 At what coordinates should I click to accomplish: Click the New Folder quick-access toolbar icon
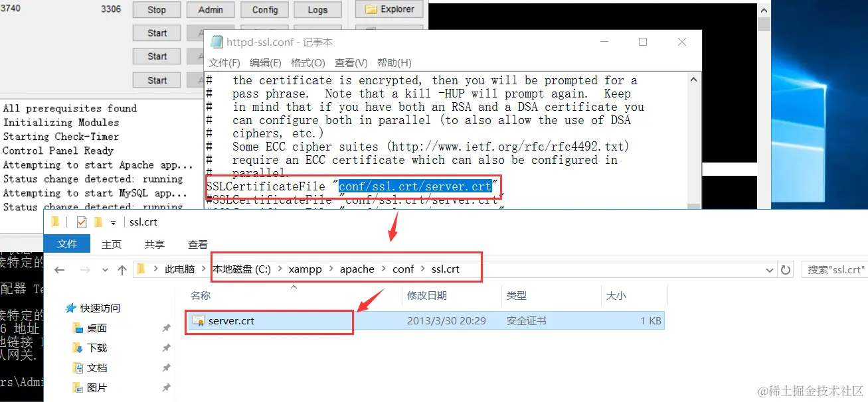coord(98,222)
